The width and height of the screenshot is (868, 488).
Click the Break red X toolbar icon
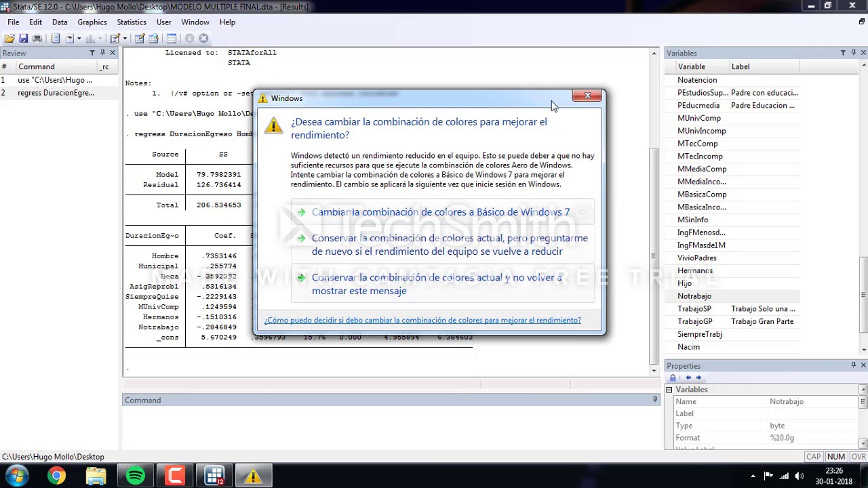point(203,39)
